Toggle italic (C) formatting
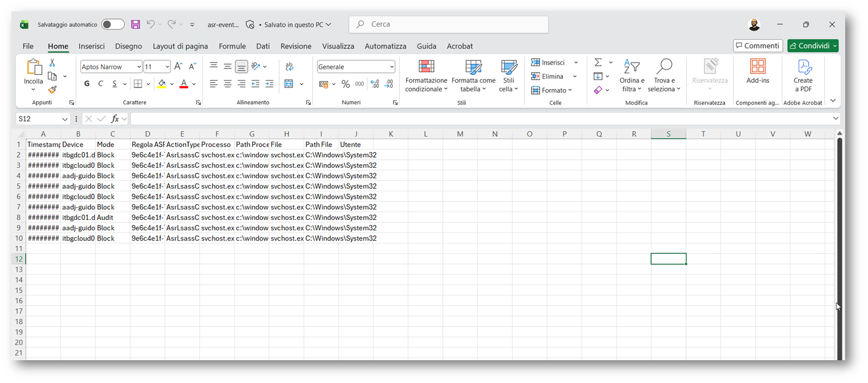The width and height of the screenshot is (868, 383). [100, 84]
